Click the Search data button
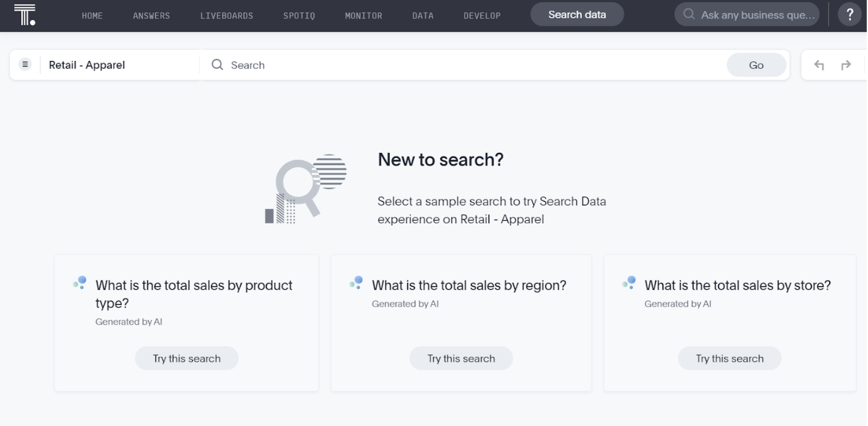The image size is (868, 426). [577, 15]
